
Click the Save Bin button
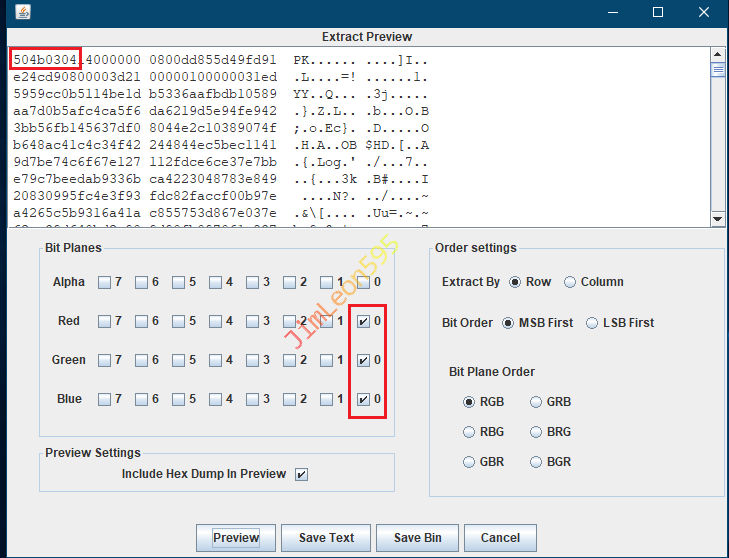click(417, 538)
